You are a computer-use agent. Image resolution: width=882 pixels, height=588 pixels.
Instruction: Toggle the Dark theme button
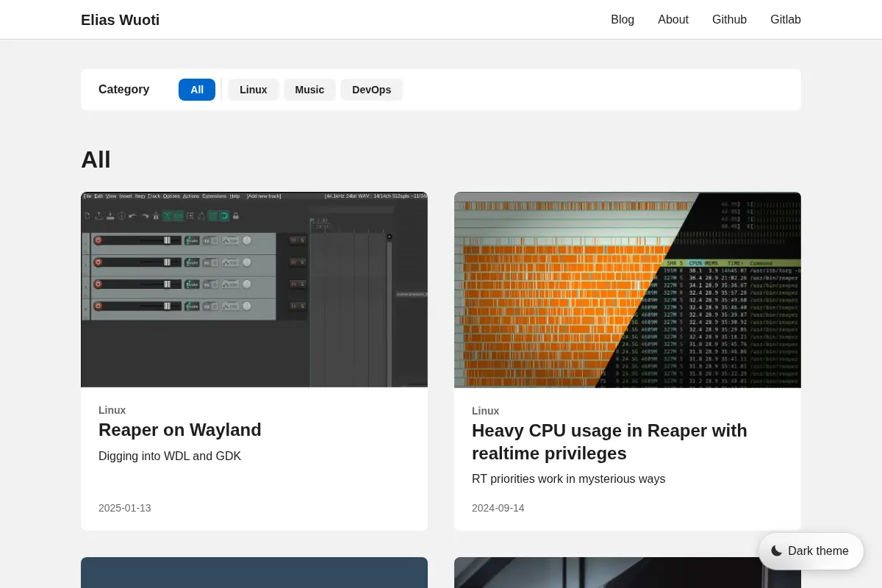pos(811,551)
